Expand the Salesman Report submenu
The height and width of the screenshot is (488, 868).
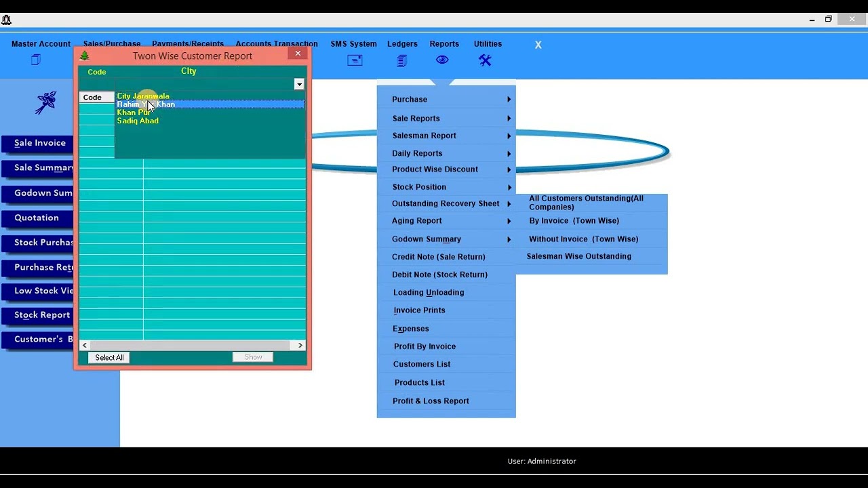[x=509, y=136]
